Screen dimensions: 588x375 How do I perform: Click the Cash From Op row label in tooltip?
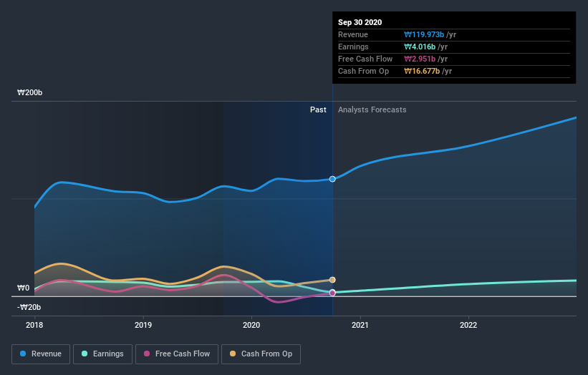363,71
